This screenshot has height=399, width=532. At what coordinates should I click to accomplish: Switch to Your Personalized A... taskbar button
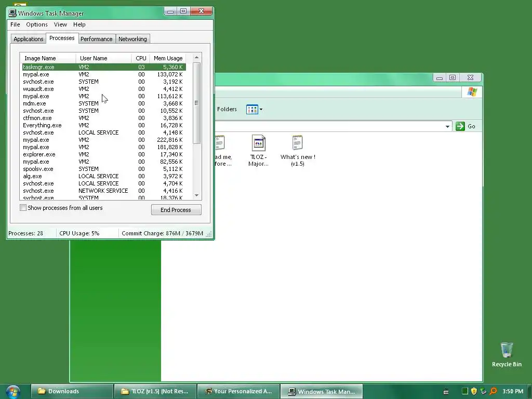(x=238, y=391)
